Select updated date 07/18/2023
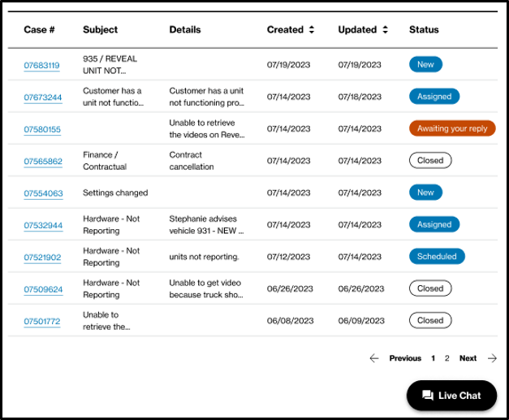The image size is (509, 420). 360,97
